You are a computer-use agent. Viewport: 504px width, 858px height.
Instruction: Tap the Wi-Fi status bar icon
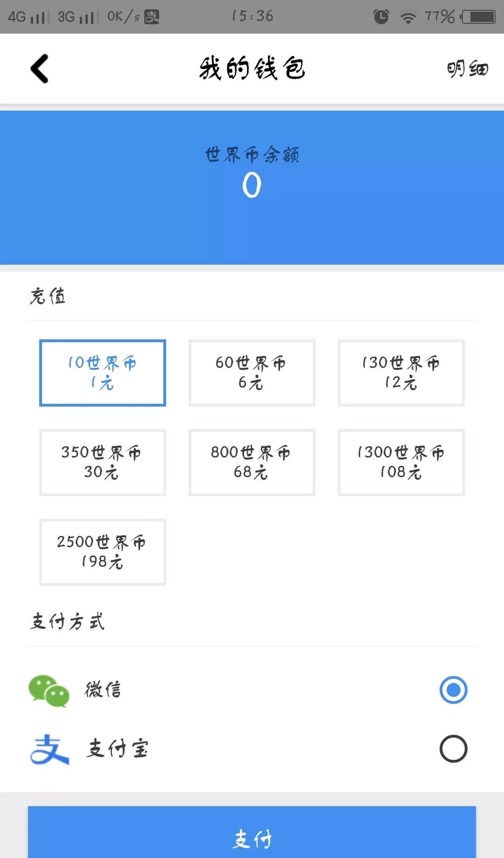pos(408,17)
